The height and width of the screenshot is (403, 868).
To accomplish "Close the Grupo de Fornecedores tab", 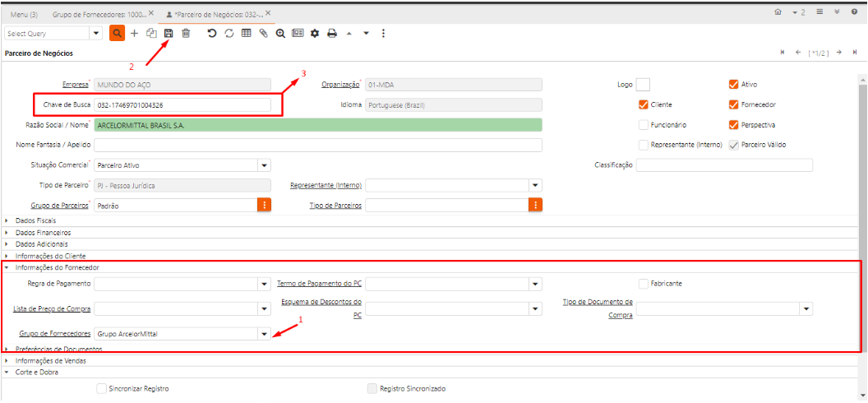I will 150,12.
